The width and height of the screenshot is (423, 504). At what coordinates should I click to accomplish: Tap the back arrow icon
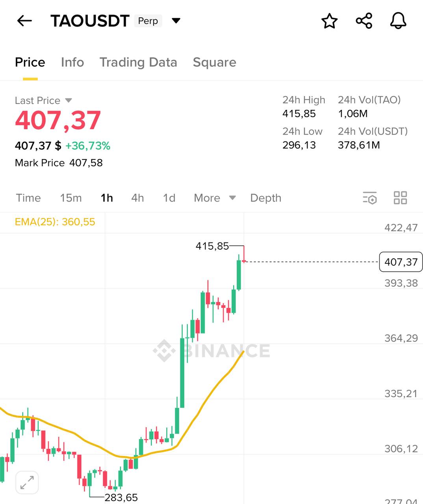[x=24, y=21]
